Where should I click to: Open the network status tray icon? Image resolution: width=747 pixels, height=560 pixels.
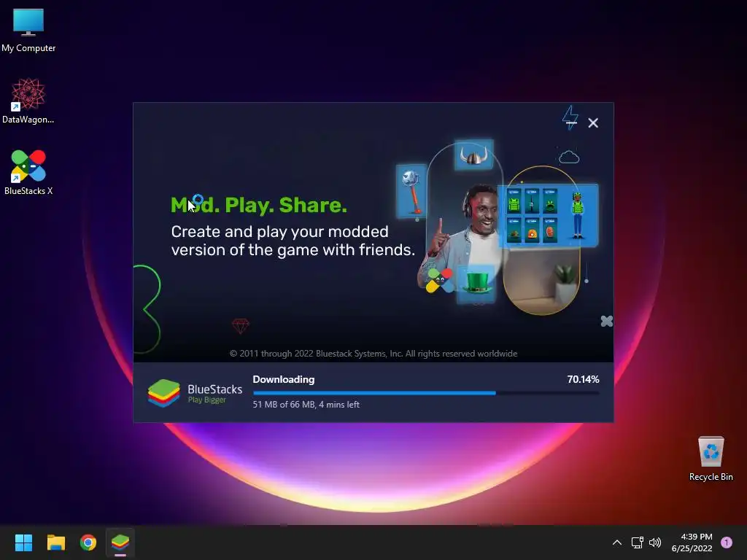click(637, 542)
